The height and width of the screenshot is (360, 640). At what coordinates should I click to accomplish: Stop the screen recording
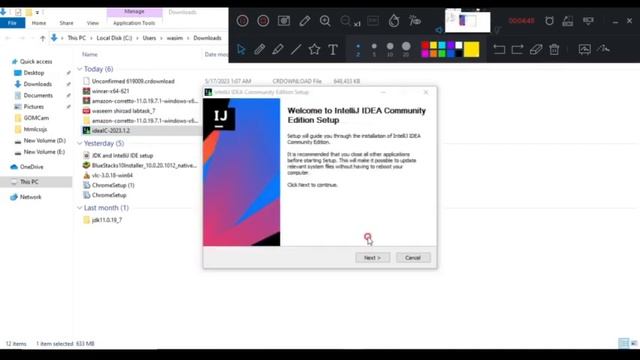(x=263, y=20)
